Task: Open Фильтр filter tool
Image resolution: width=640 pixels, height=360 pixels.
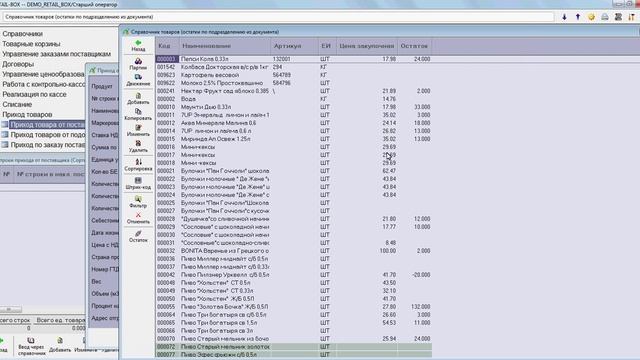Action: click(138, 202)
